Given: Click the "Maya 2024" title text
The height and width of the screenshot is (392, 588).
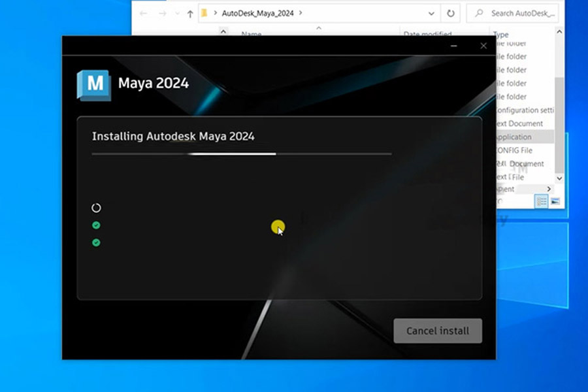Looking at the screenshot, I should point(154,83).
